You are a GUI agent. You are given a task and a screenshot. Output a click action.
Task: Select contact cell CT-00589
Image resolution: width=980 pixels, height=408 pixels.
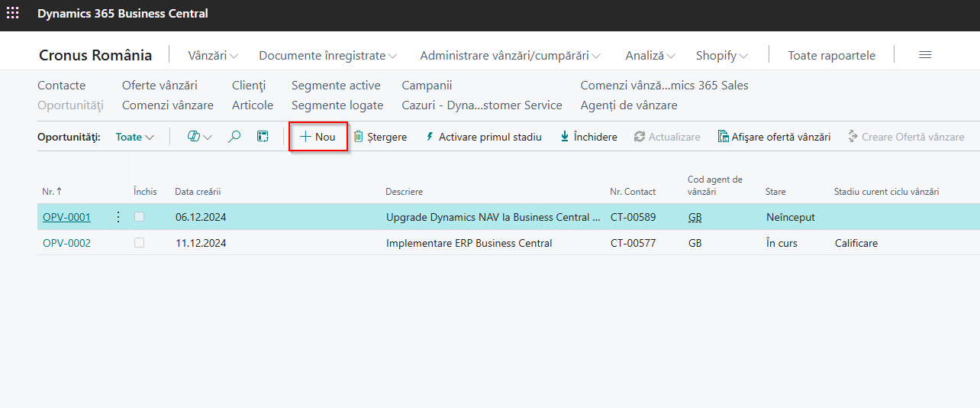point(633,217)
